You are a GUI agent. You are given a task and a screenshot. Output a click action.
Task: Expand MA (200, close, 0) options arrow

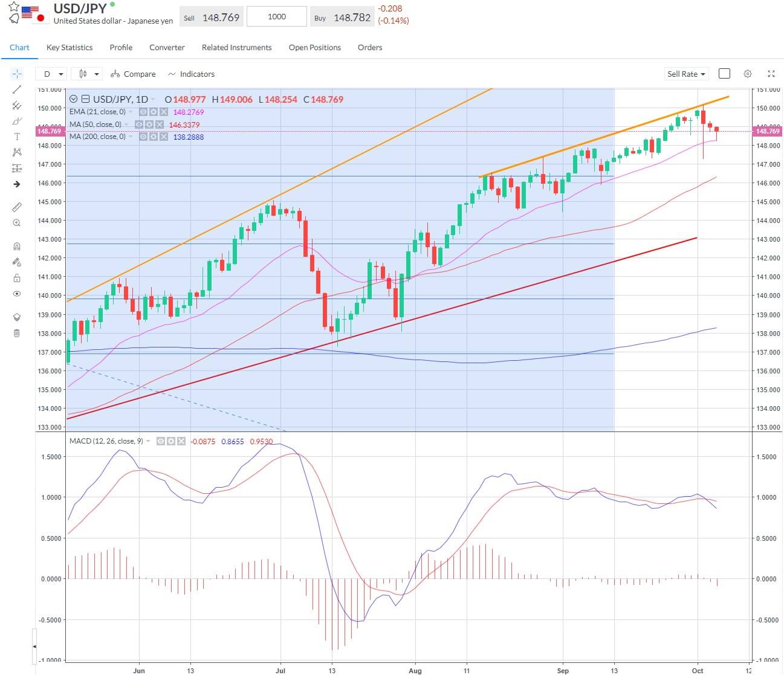[131, 137]
